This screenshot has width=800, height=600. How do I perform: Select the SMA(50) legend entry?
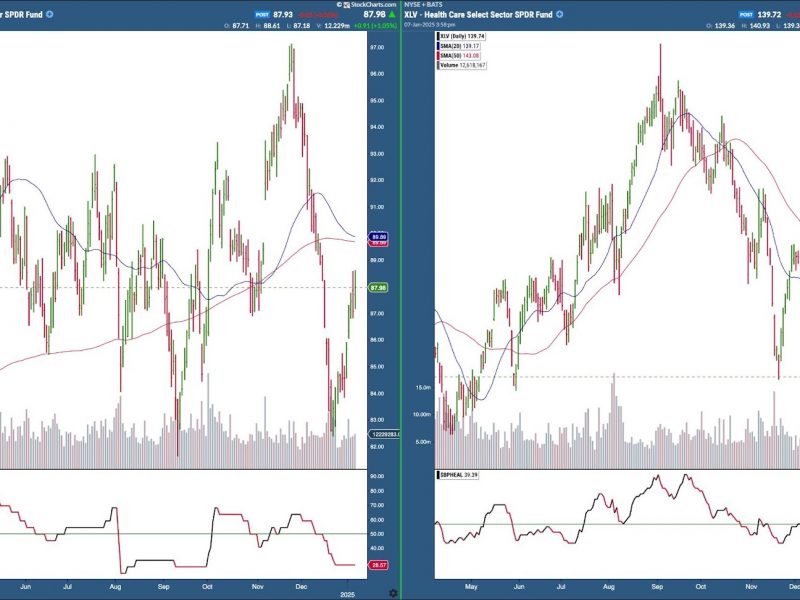pos(459,56)
